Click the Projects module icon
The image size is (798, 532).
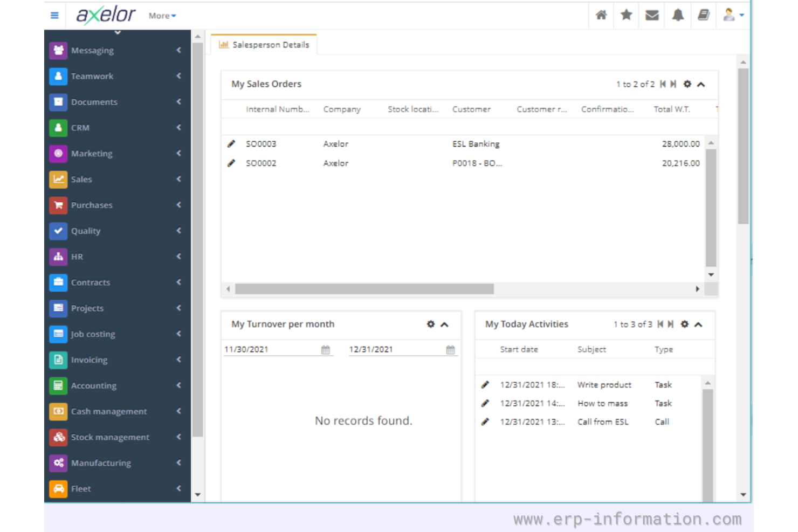point(58,308)
